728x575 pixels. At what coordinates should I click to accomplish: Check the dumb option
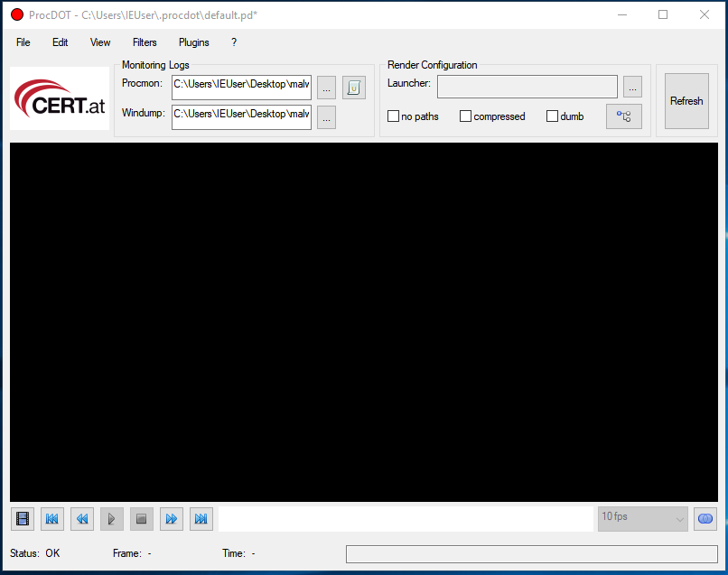pyautogui.click(x=552, y=116)
